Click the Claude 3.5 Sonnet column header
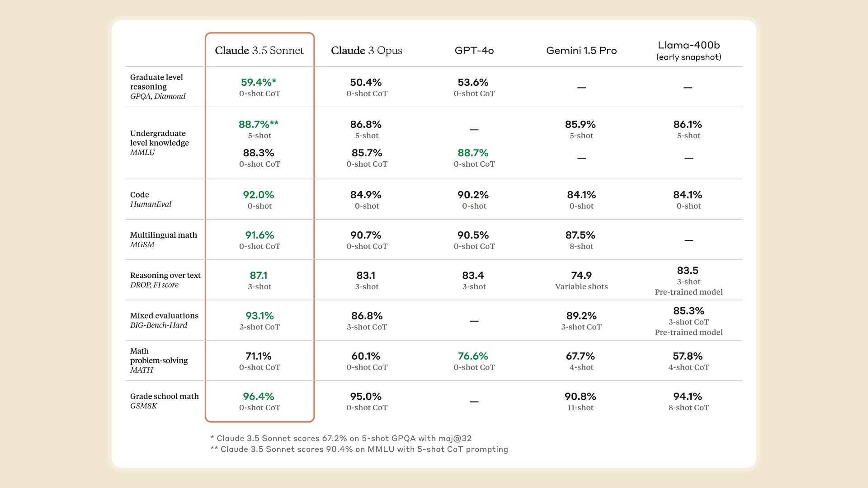868x488 pixels. (x=259, y=51)
